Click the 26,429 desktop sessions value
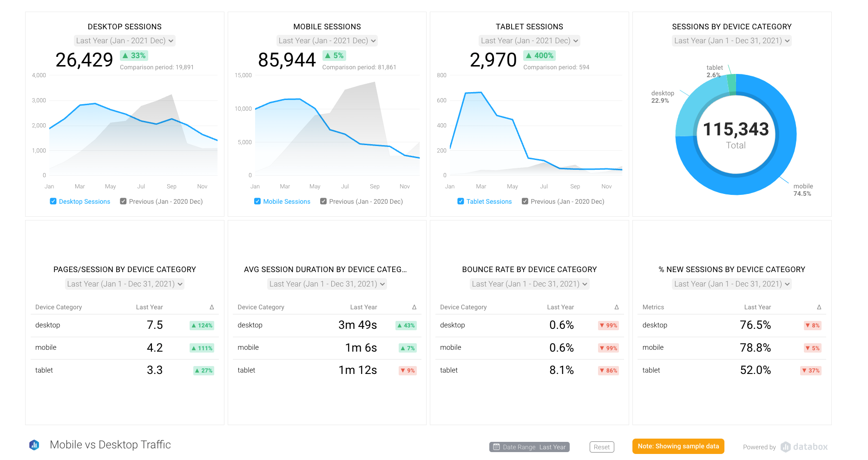The image size is (868, 460). (84, 60)
